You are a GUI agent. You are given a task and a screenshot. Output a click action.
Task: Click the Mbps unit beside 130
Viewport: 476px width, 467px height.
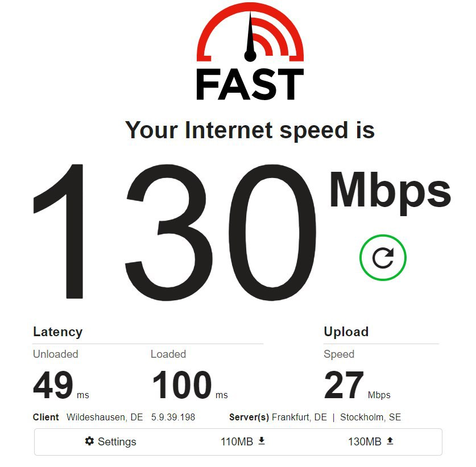click(x=390, y=193)
